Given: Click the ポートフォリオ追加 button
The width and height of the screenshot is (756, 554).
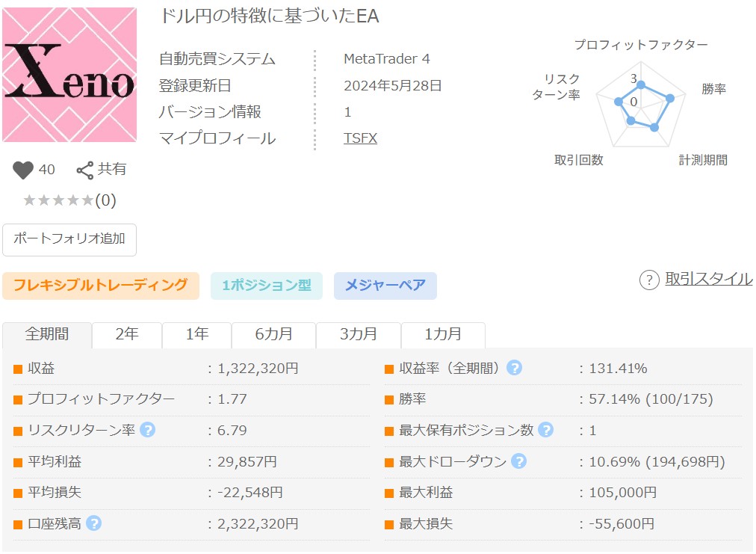Looking at the screenshot, I should (69, 239).
